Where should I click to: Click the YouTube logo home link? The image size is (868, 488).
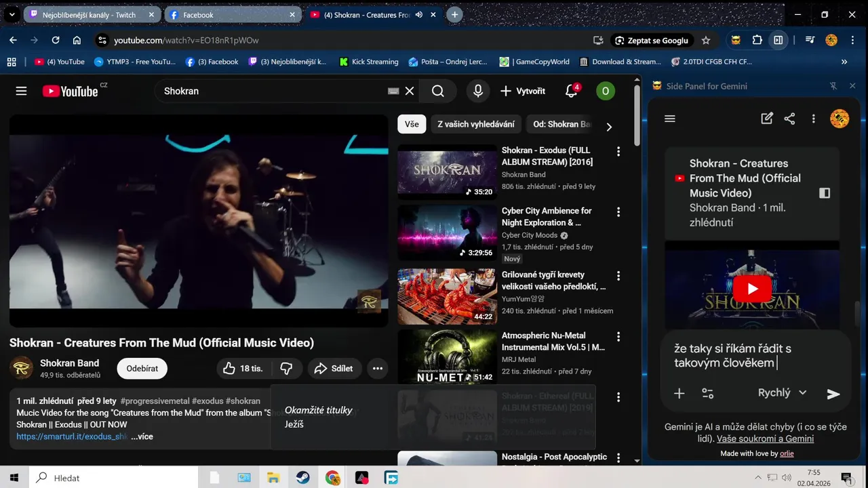coord(71,91)
